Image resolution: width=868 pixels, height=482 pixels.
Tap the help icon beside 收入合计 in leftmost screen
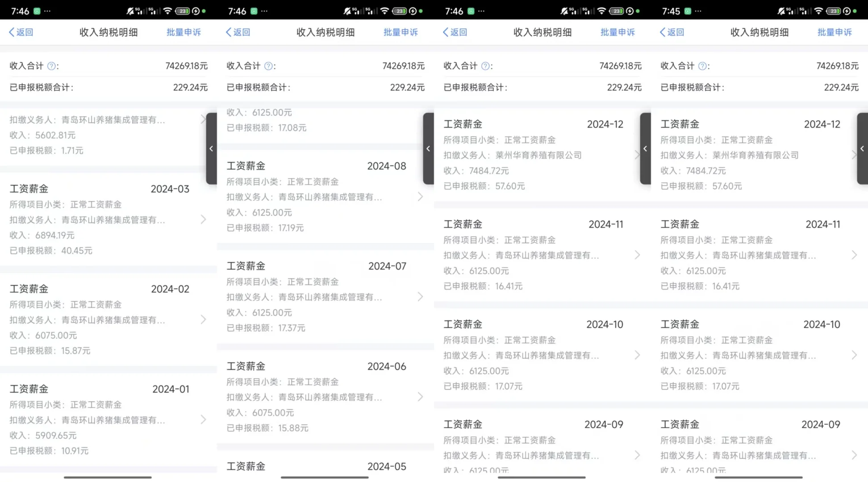(x=51, y=66)
